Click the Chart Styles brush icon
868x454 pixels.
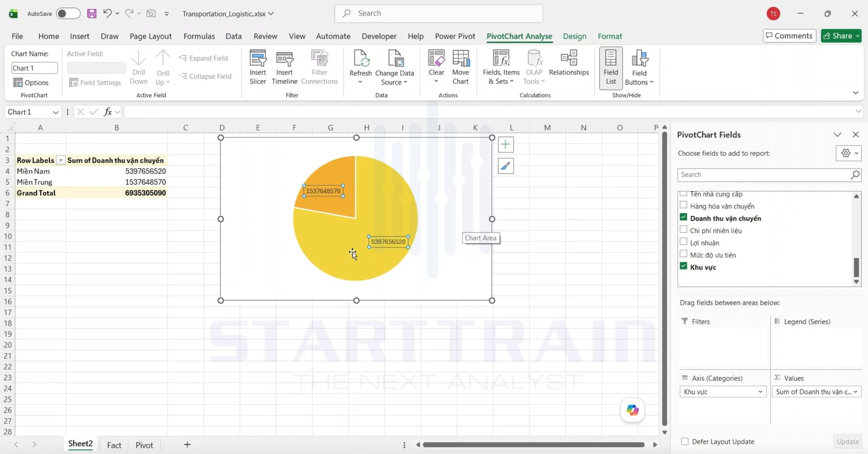coord(506,166)
